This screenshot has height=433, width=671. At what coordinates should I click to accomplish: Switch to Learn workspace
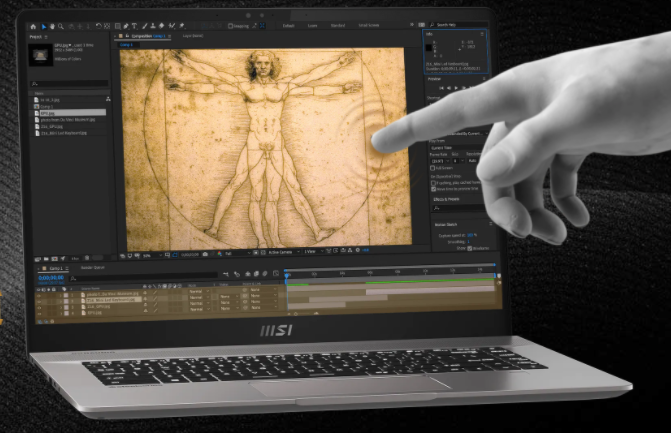[312, 26]
